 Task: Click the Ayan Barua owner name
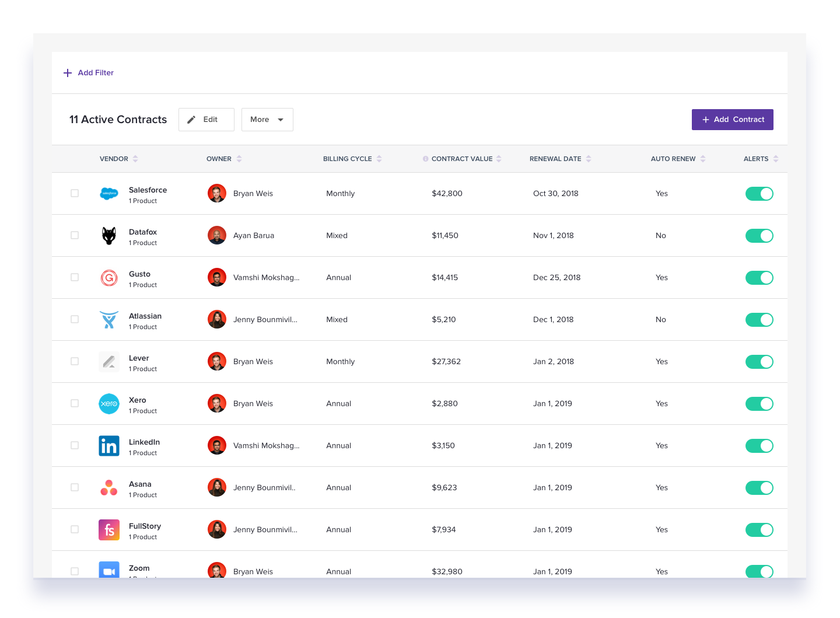pos(254,236)
